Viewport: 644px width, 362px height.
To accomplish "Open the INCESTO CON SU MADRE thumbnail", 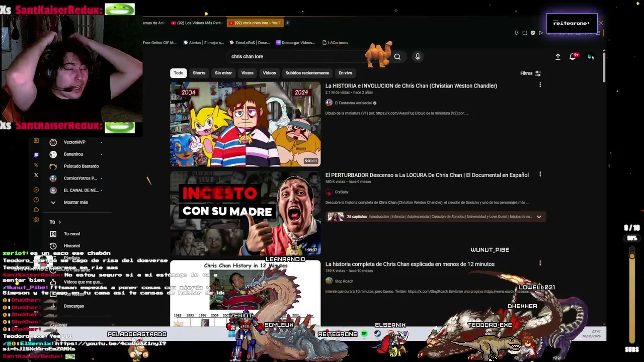I will pos(245,213).
